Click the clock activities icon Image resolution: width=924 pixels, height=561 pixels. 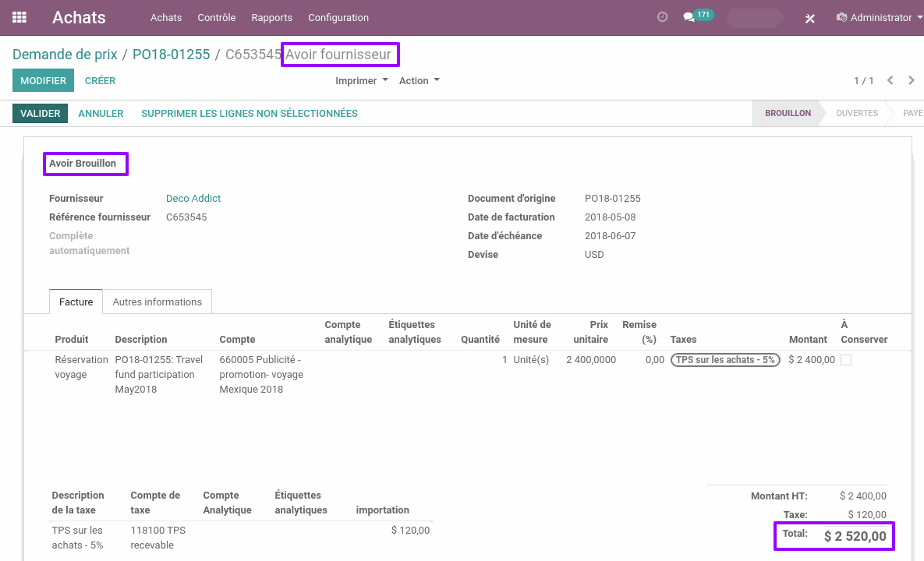tap(663, 17)
